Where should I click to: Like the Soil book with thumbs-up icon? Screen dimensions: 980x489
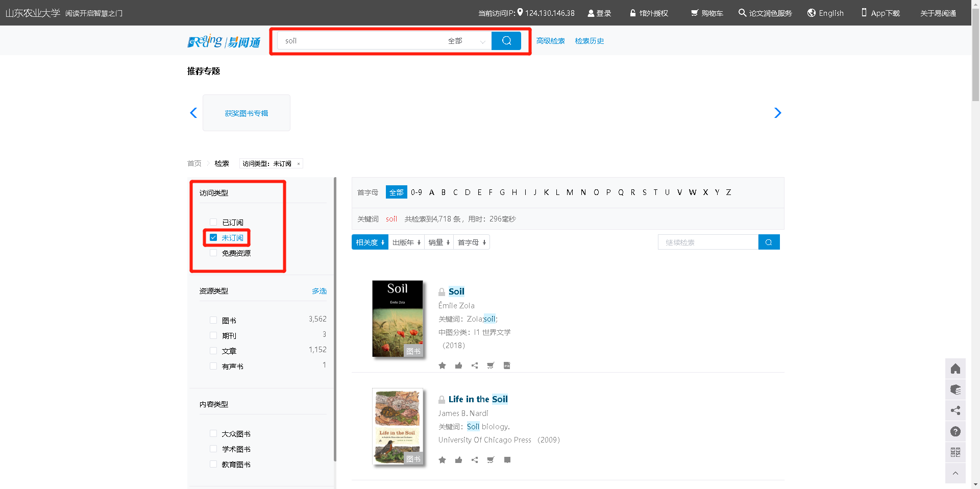(x=458, y=365)
